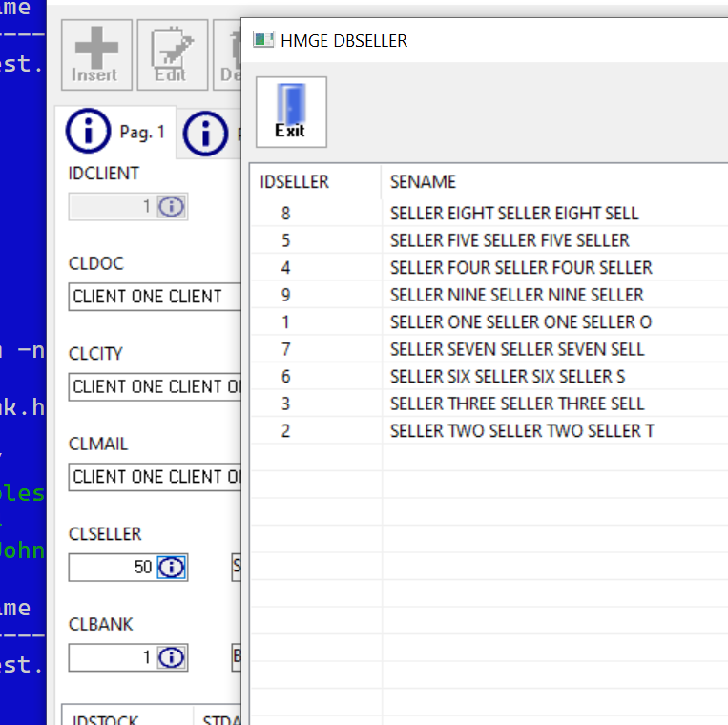The height and width of the screenshot is (725, 728).
Task: Select row SELLER NINE SELLER NINE SELLER
Action: [489, 295]
